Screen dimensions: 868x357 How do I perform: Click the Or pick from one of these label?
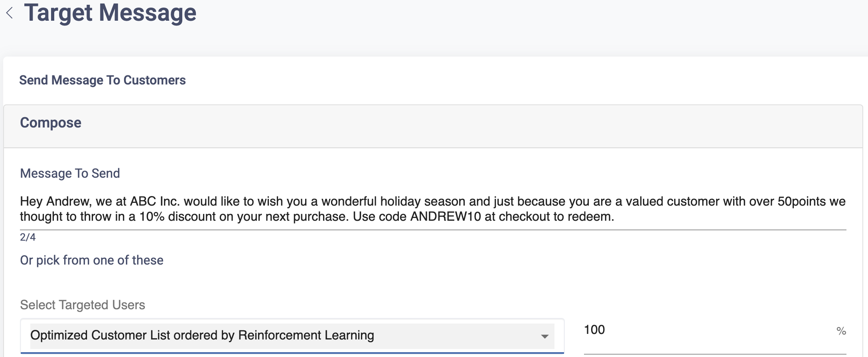tap(92, 260)
